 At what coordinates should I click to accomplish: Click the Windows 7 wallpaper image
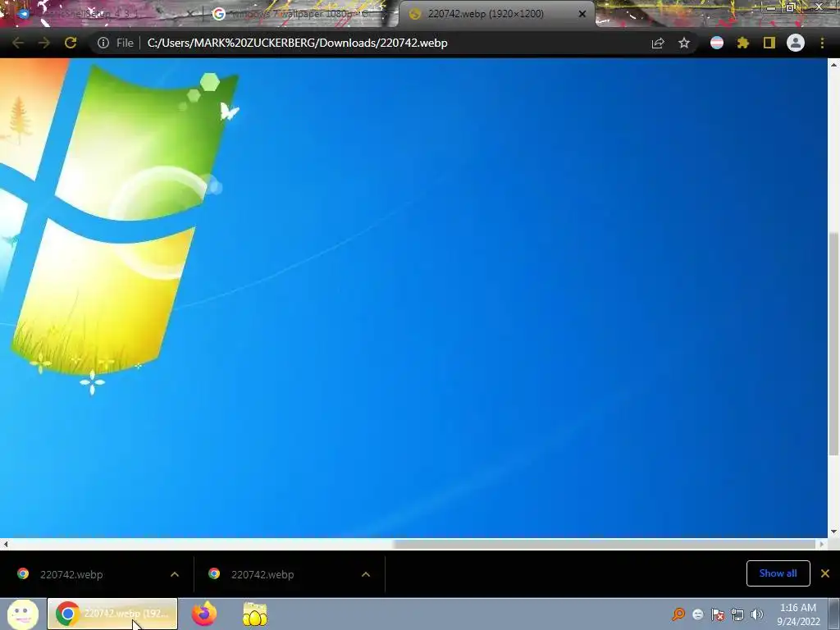(x=413, y=297)
